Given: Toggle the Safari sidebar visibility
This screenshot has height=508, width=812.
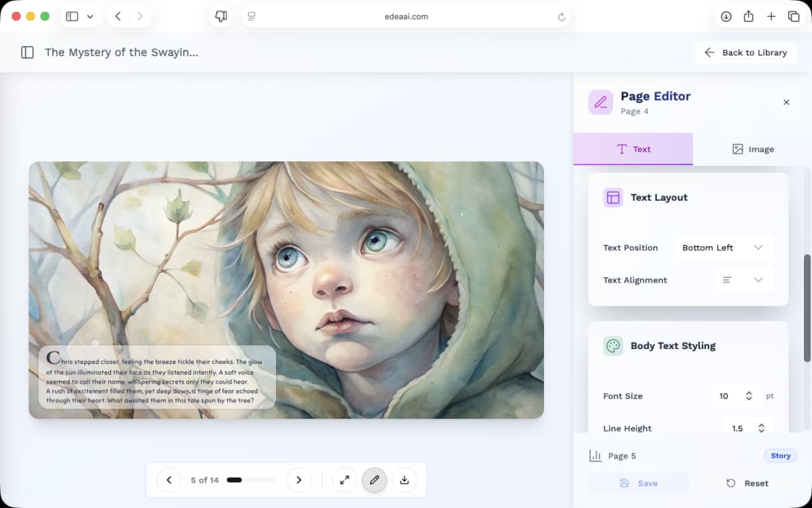Looking at the screenshot, I should 72,16.
